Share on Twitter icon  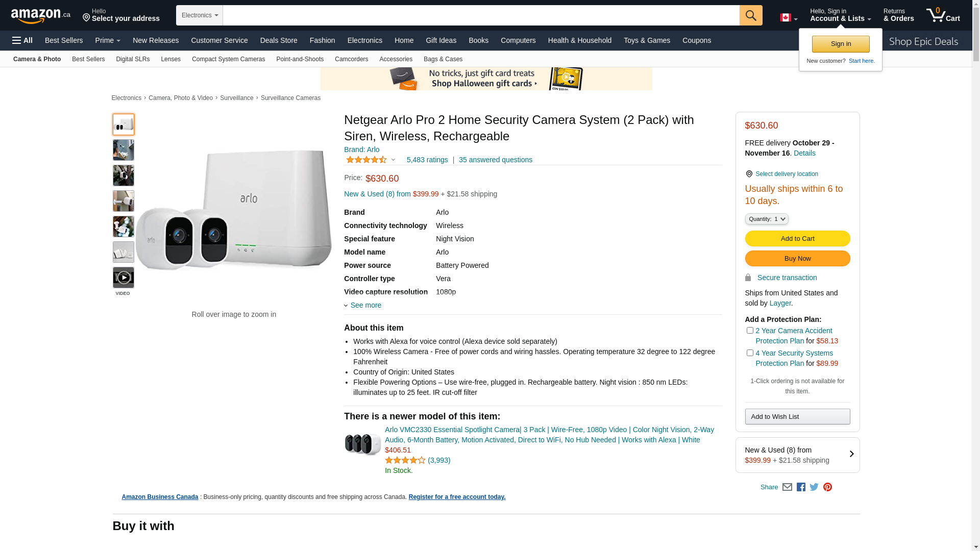tap(814, 487)
